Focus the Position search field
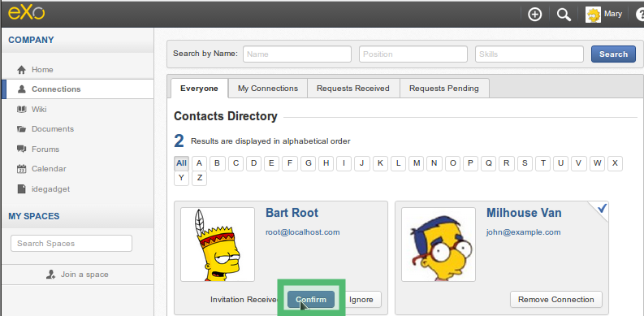Screen dimensions: 644x316 (x=413, y=54)
